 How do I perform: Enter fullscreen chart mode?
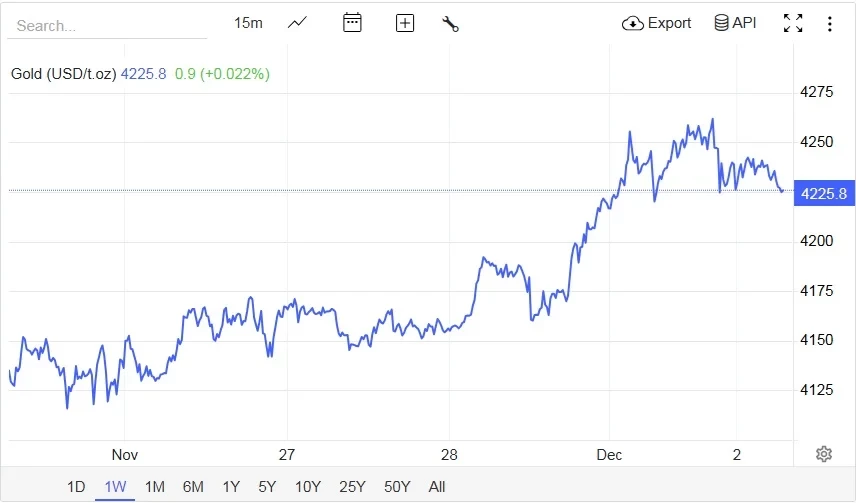tap(793, 23)
